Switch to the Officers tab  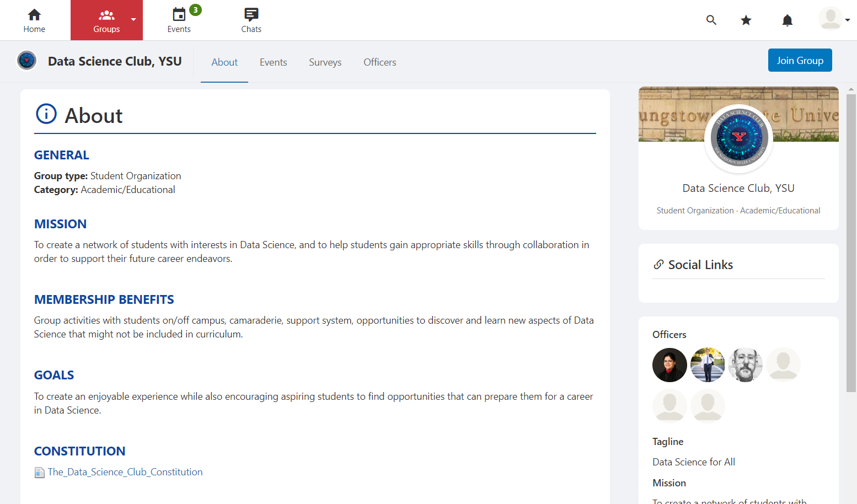379,62
